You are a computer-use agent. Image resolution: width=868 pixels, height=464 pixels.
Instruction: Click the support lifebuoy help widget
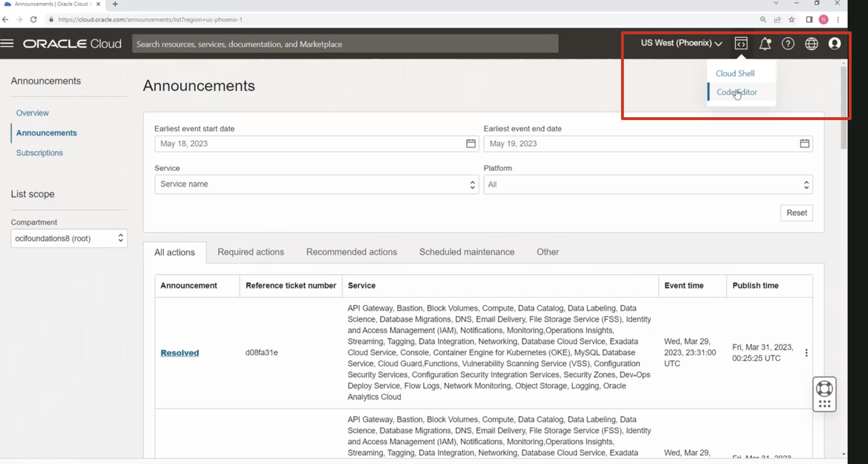click(824, 389)
